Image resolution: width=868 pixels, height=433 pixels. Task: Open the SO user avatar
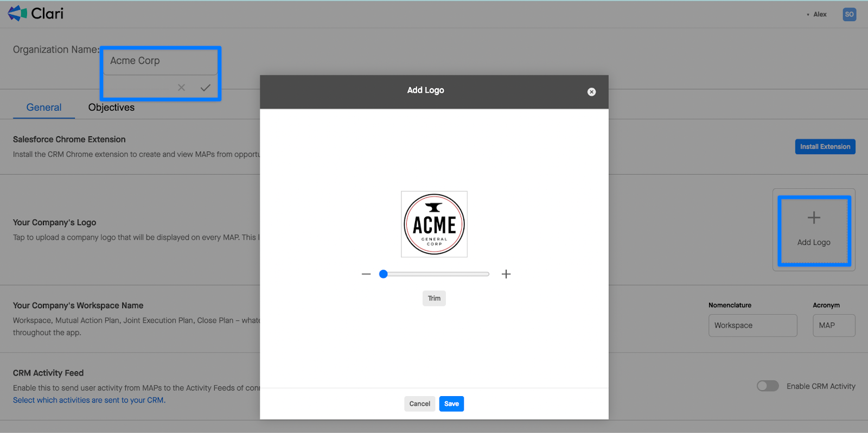849,15
